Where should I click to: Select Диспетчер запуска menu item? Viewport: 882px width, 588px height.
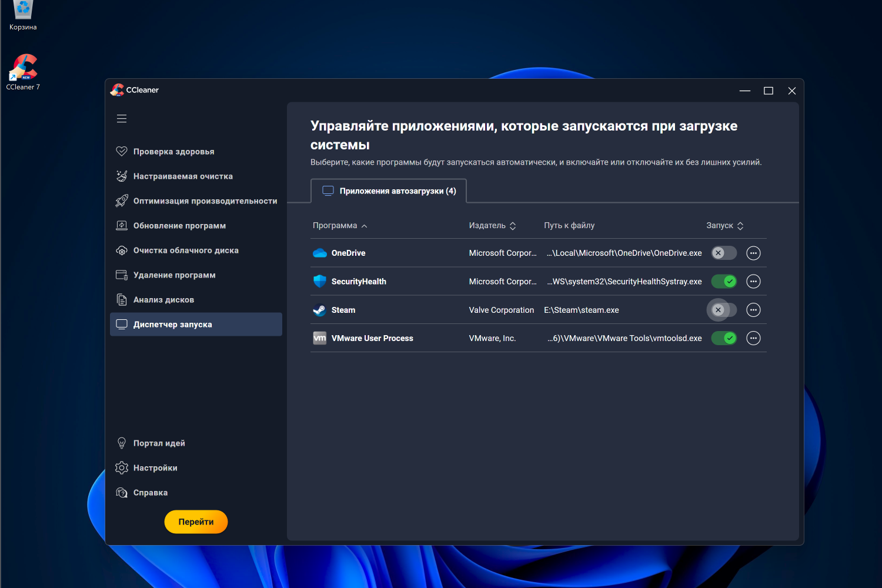pyautogui.click(x=196, y=324)
